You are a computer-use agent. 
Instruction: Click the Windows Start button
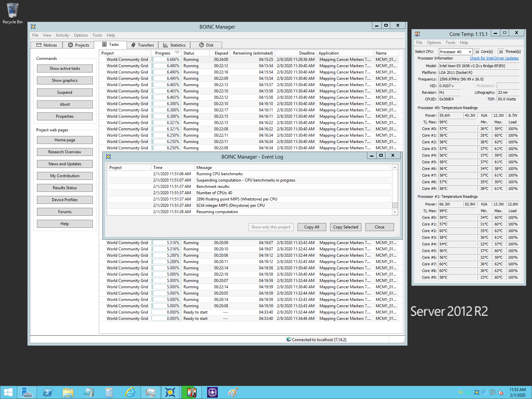tap(8, 392)
